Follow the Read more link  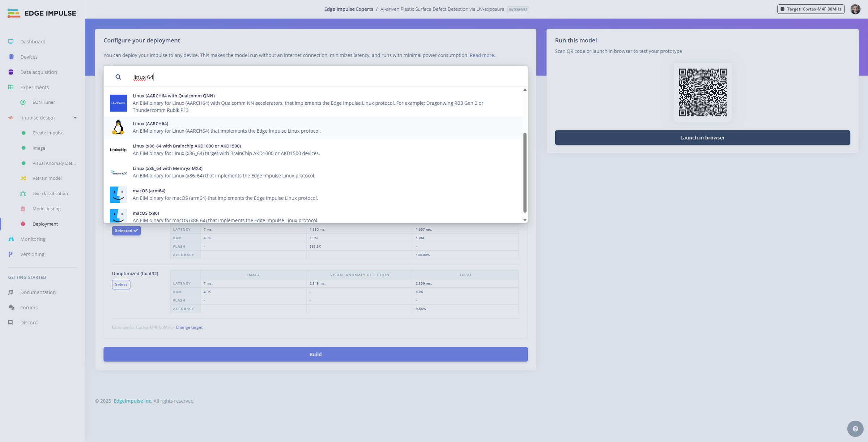coord(482,55)
